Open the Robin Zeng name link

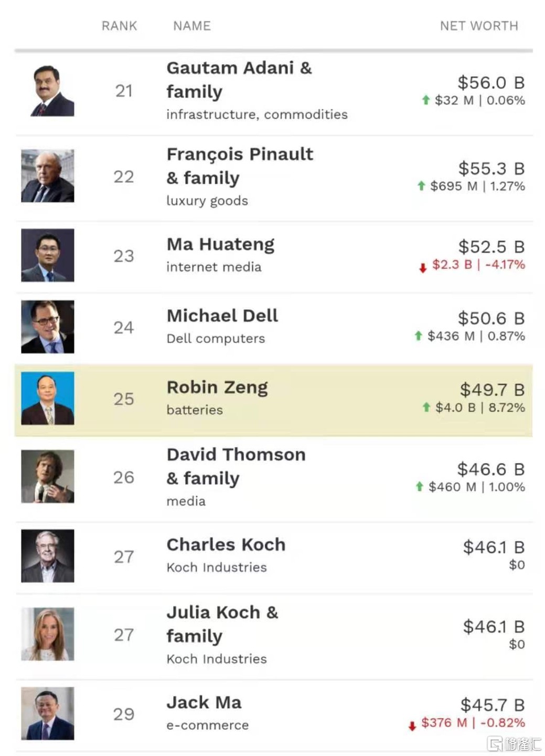pyautogui.click(x=217, y=387)
